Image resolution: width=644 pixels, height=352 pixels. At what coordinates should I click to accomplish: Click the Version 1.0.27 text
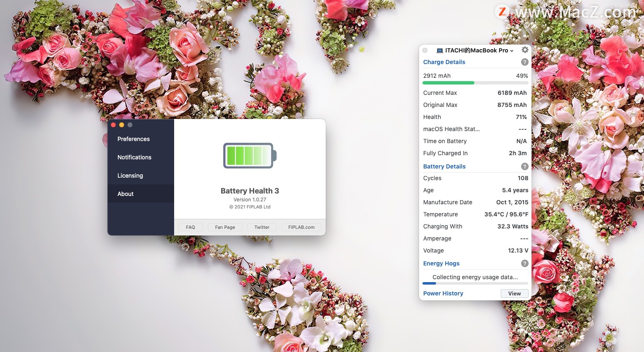coord(250,200)
